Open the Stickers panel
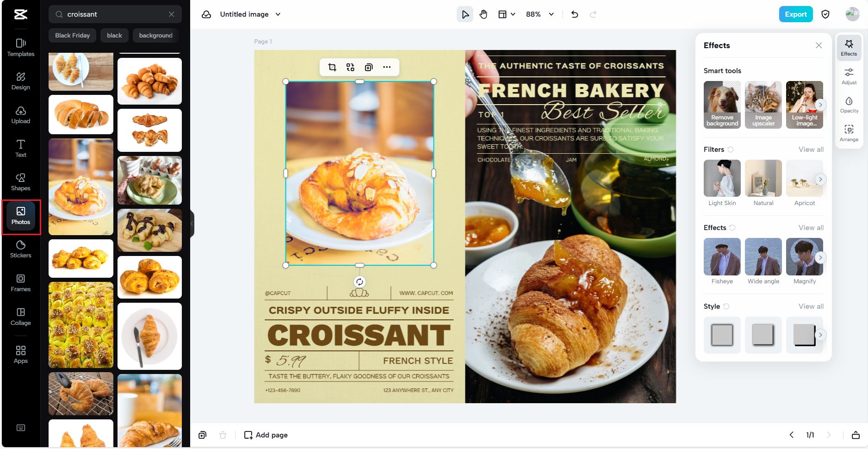Screen dimensions: 868x449 (20, 249)
